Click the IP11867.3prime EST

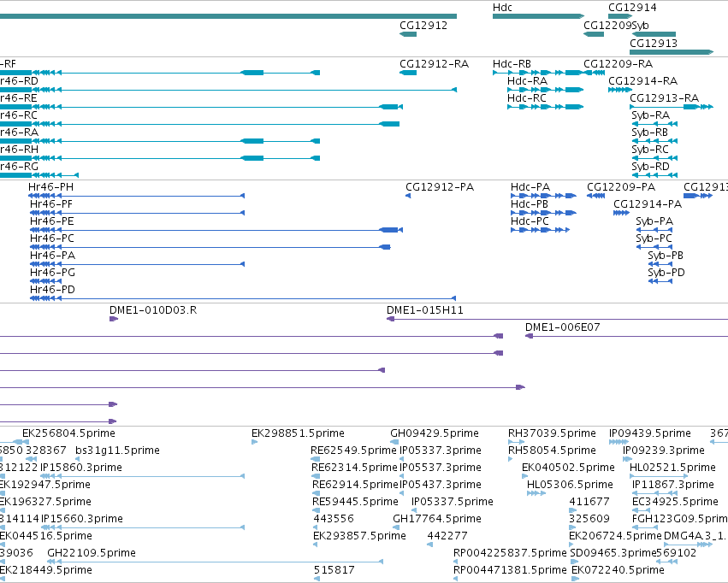coord(654,493)
